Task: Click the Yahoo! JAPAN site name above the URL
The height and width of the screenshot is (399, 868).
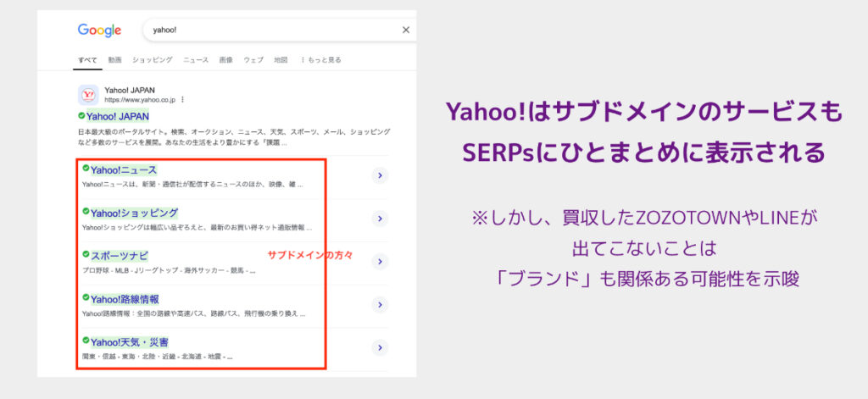Action: click(130, 90)
